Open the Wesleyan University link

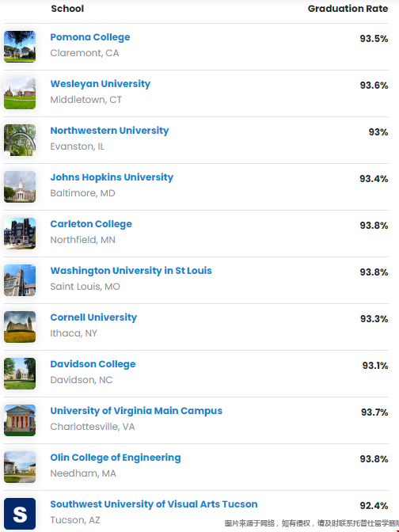click(x=100, y=84)
